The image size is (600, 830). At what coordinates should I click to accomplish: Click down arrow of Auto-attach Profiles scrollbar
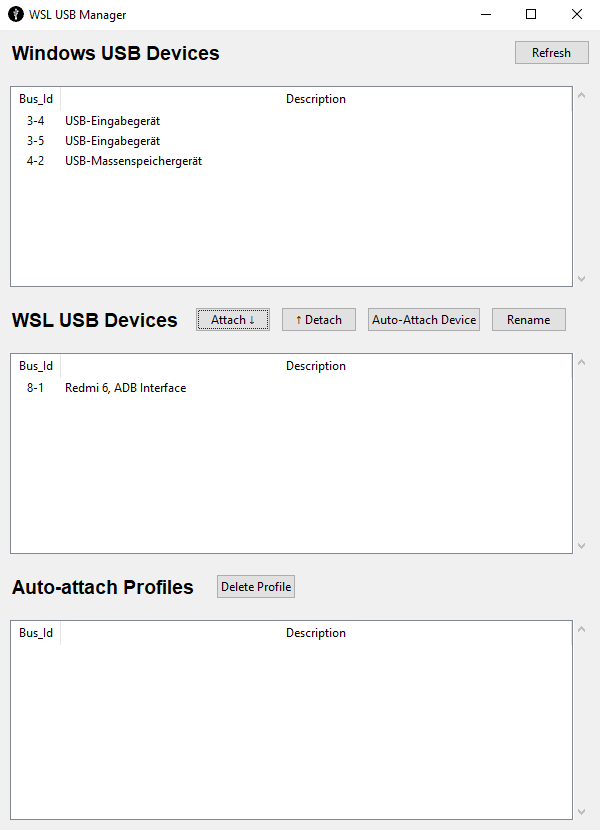pos(581,812)
